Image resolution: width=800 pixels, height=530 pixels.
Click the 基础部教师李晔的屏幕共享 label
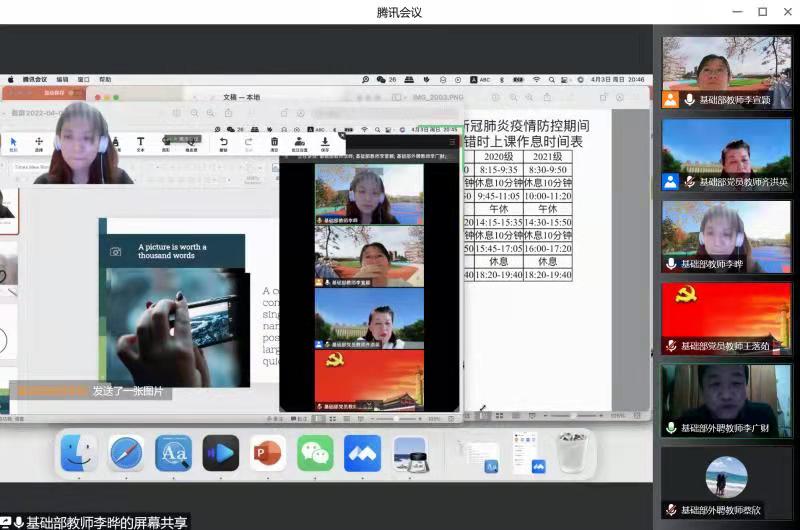point(106,522)
